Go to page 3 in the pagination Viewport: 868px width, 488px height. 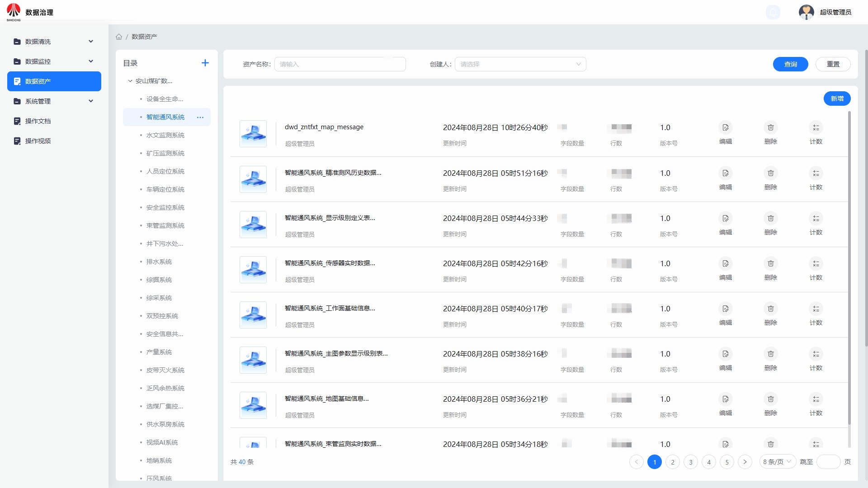click(x=690, y=462)
